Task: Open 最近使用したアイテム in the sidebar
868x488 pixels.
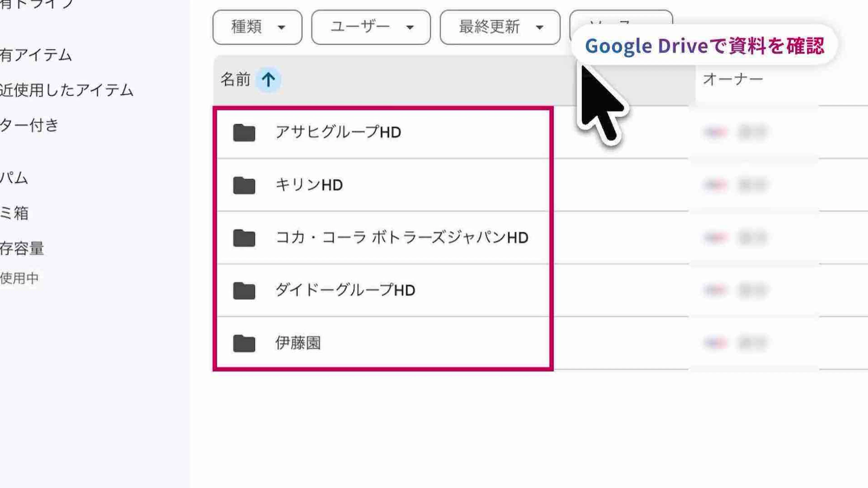Action: point(66,90)
